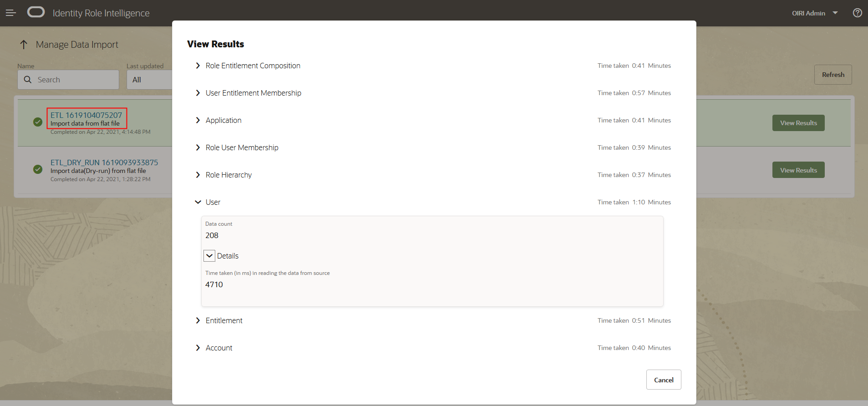Click User Entitlement Membership time 0:57 Minutes
Image resolution: width=868 pixels, height=406 pixels.
pyautogui.click(x=634, y=93)
